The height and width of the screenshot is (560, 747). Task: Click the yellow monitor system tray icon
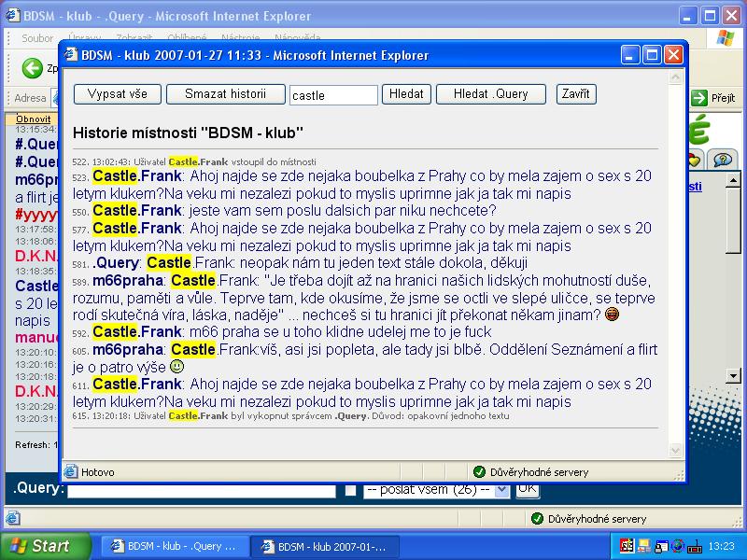coord(644,546)
